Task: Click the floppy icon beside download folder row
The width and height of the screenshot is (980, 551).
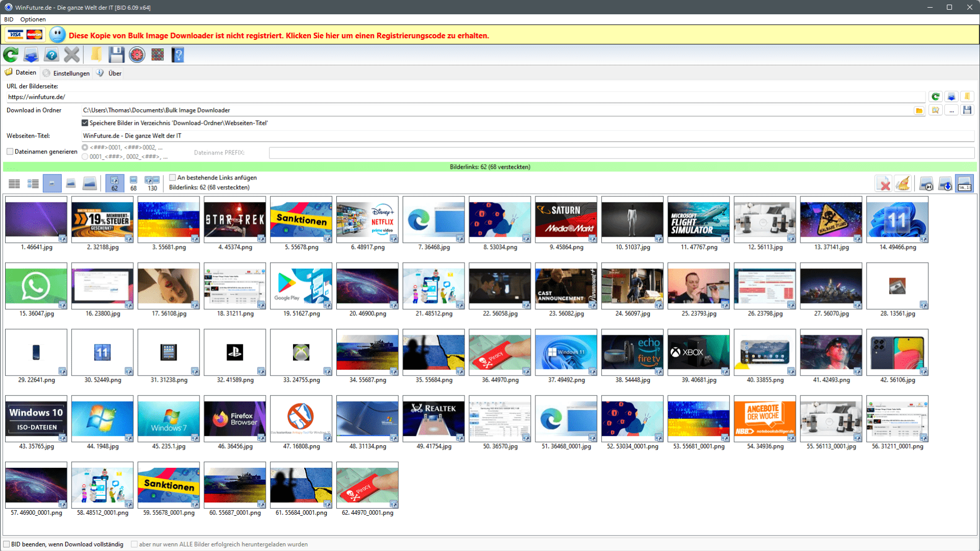Action: tap(967, 110)
